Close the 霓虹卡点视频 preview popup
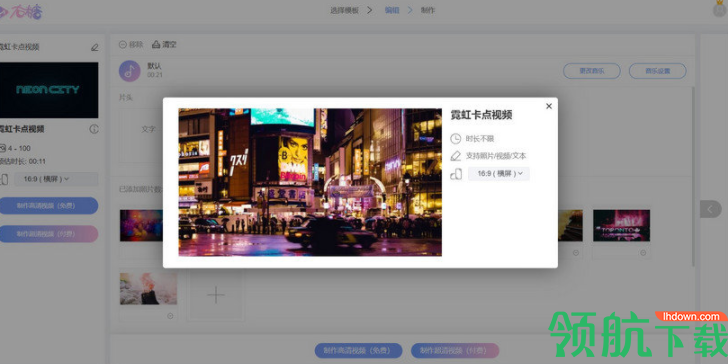Viewport: 728px width, 364px height. tap(549, 106)
